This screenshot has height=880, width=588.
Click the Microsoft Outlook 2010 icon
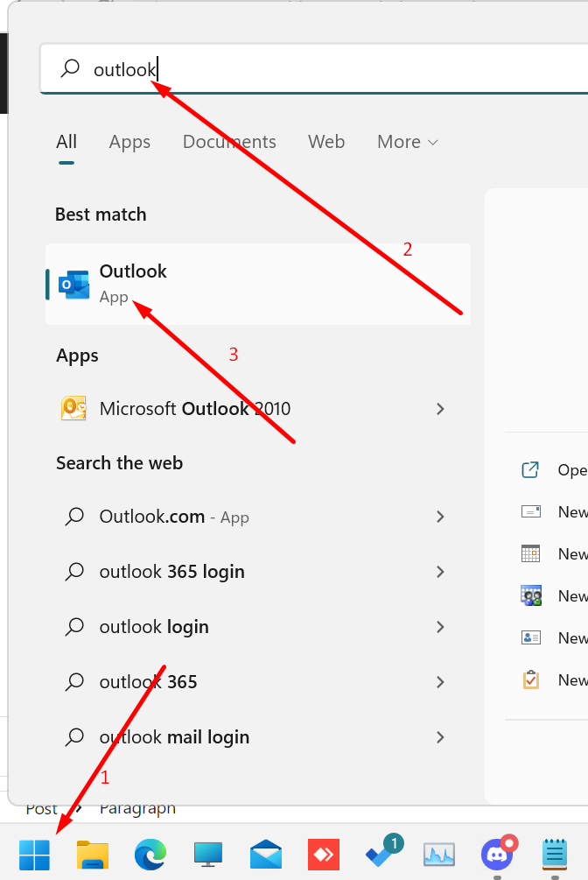coord(74,408)
